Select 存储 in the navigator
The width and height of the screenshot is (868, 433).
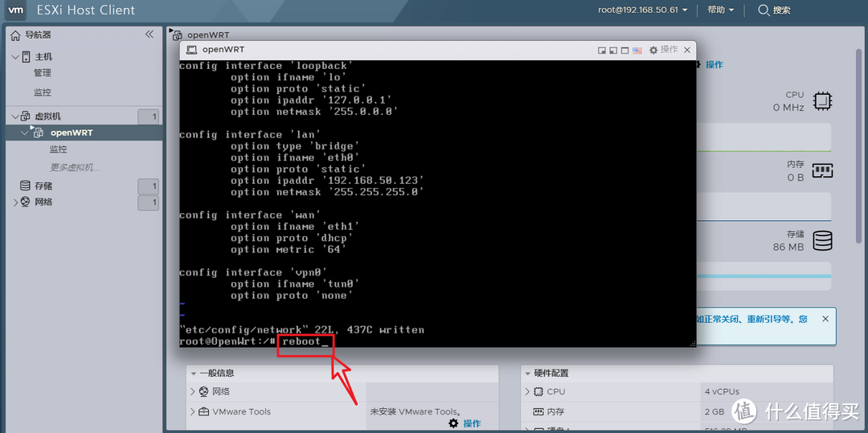tap(43, 186)
